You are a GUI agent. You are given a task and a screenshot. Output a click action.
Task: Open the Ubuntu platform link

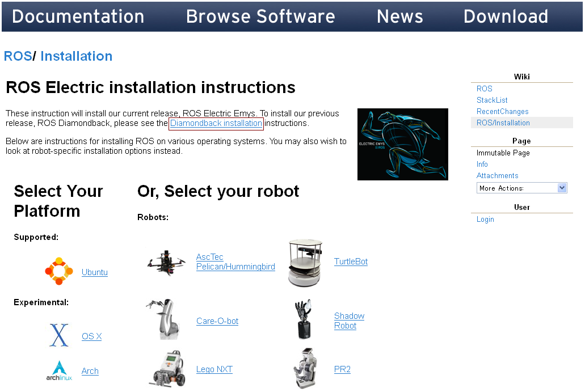(95, 272)
